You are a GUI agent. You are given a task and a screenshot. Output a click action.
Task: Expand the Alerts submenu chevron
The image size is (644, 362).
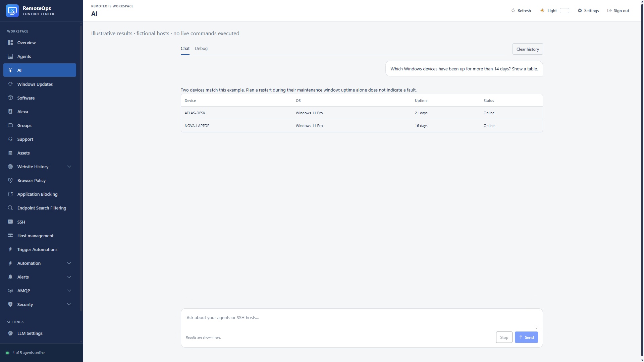[69, 277]
